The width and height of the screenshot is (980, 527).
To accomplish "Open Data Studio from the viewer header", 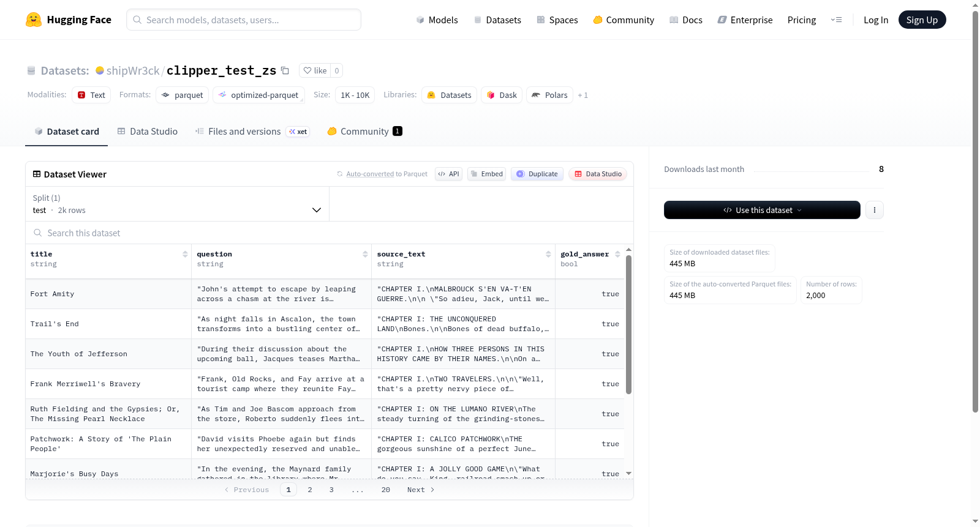I will click(x=598, y=174).
